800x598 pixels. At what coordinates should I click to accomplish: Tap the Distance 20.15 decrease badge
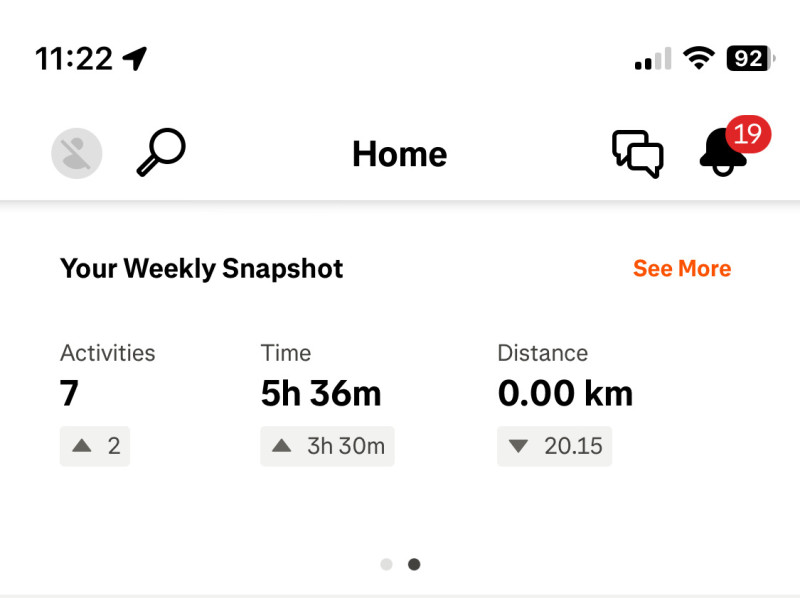[554, 446]
